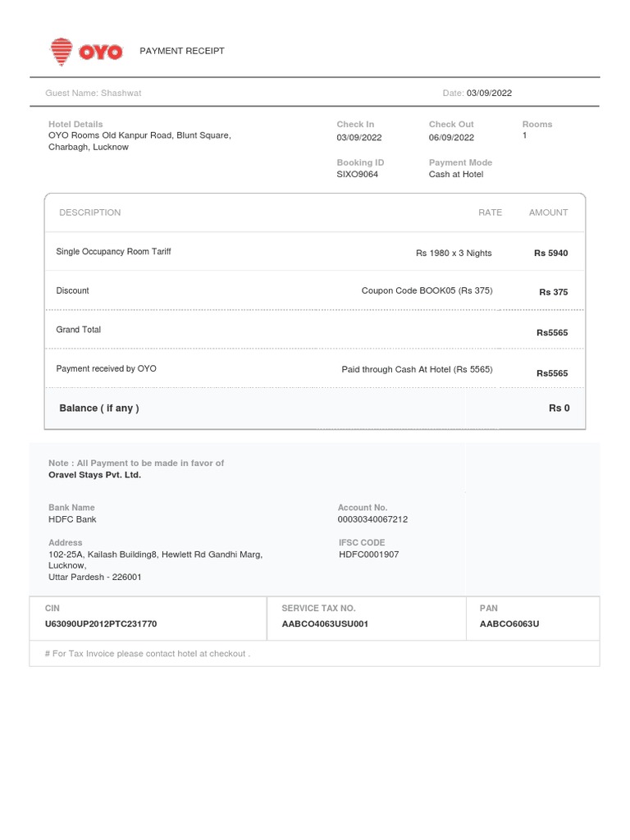630x840 pixels.
Task: Click the hotel address under Hotel Details
Action: tap(139, 141)
